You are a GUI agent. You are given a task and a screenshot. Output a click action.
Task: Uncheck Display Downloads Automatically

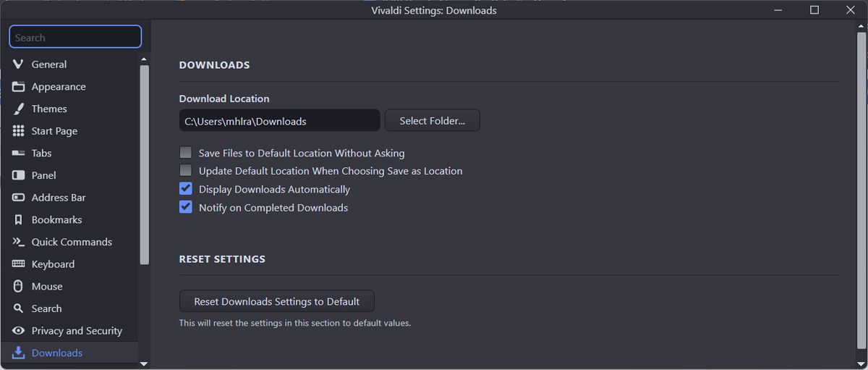(x=186, y=189)
